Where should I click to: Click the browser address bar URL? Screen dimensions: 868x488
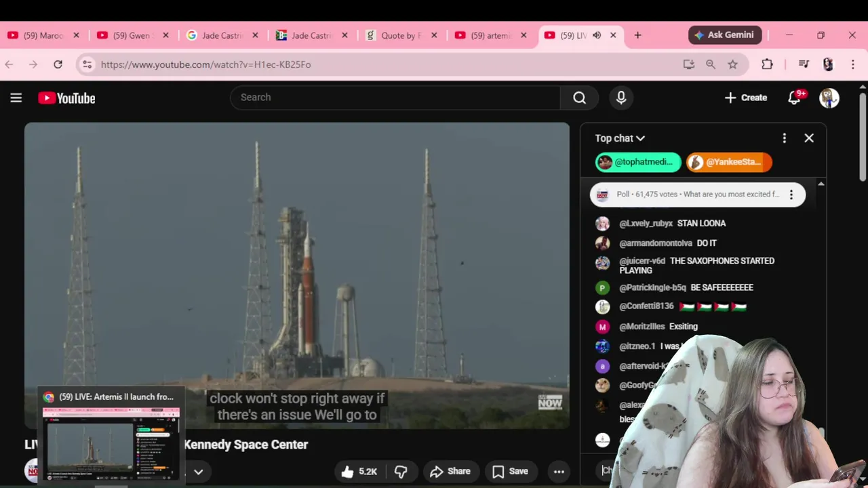click(x=205, y=64)
